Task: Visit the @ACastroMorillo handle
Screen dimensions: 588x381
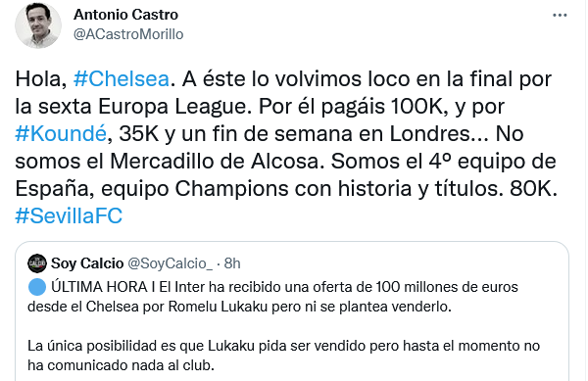Action: coord(128,34)
